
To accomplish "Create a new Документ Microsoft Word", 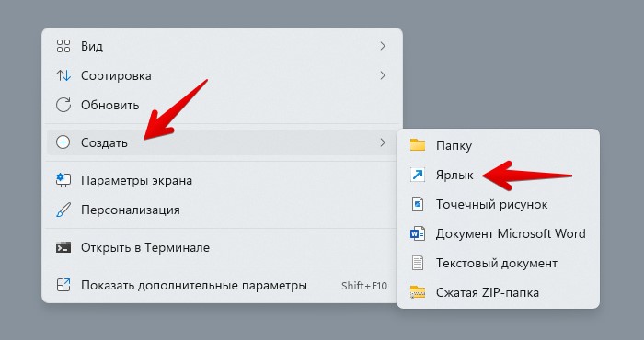I will point(498,233).
